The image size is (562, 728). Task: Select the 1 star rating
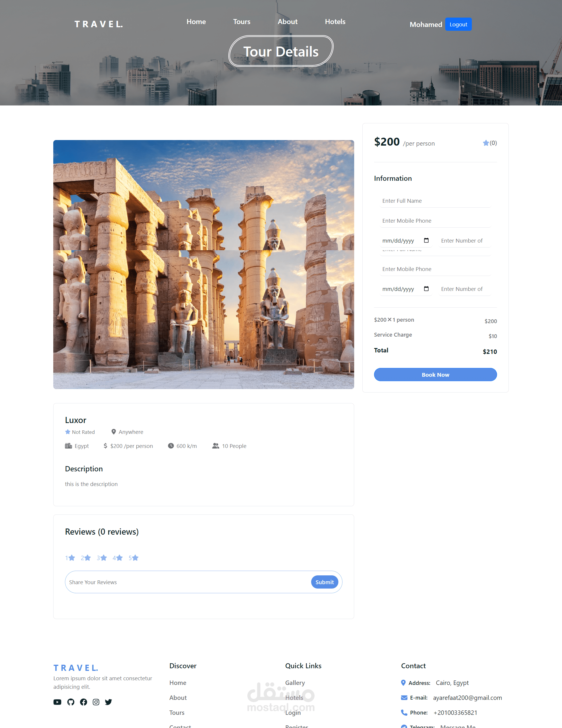(70, 558)
